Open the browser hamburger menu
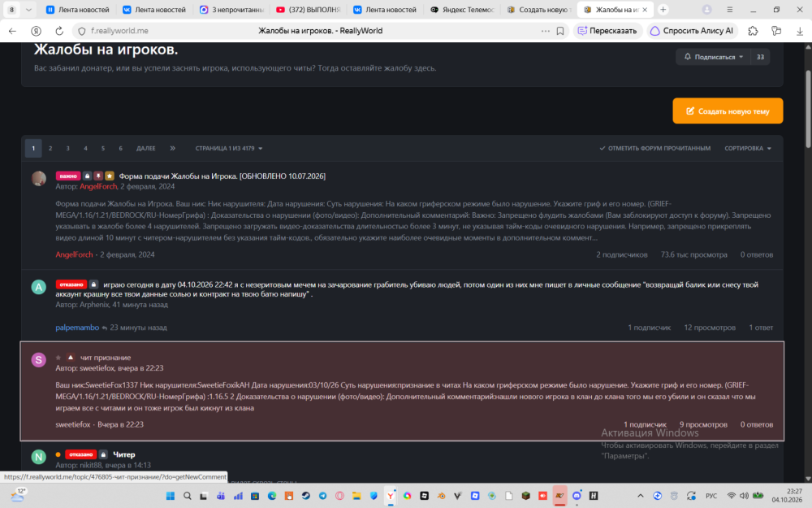The height and width of the screenshot is (508, 812). pyautogui.click(x=730, y=10)
